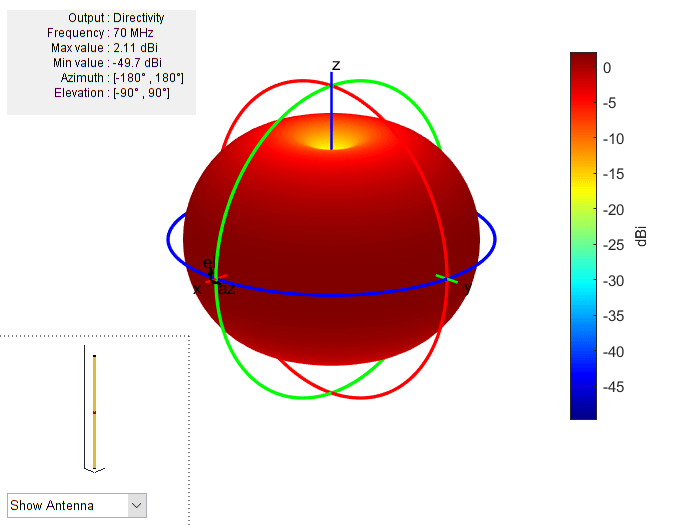
Task: Click the colorbar tick label -45
Action: (x=613, y=387)
